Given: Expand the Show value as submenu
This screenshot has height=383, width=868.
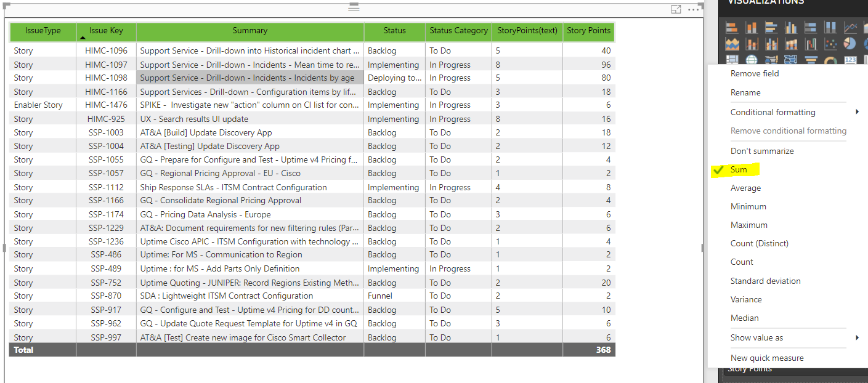Looking at the screenshot, I should 793,337.
